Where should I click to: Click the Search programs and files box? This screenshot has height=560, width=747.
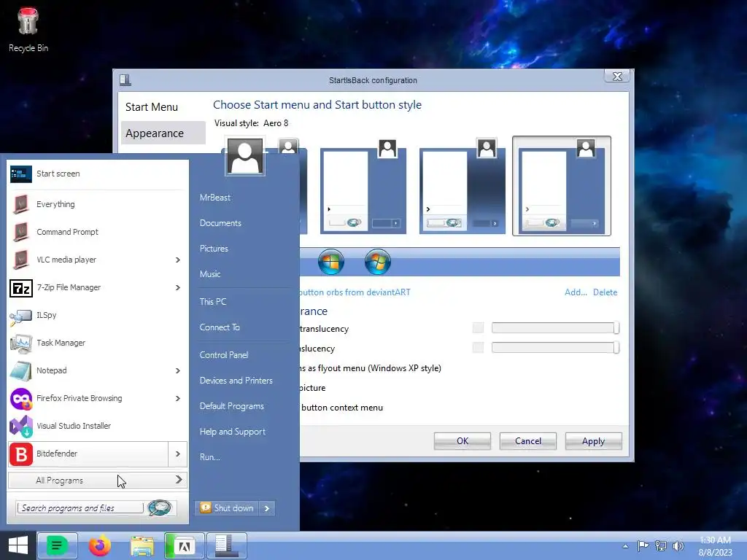(x=80, y=508)
